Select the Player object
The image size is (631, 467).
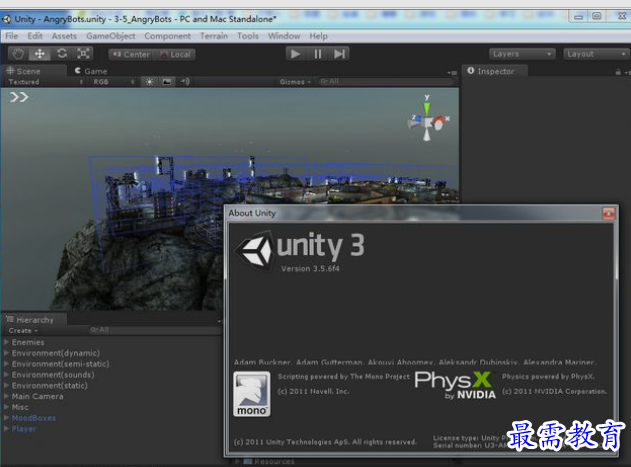(24, 429)
